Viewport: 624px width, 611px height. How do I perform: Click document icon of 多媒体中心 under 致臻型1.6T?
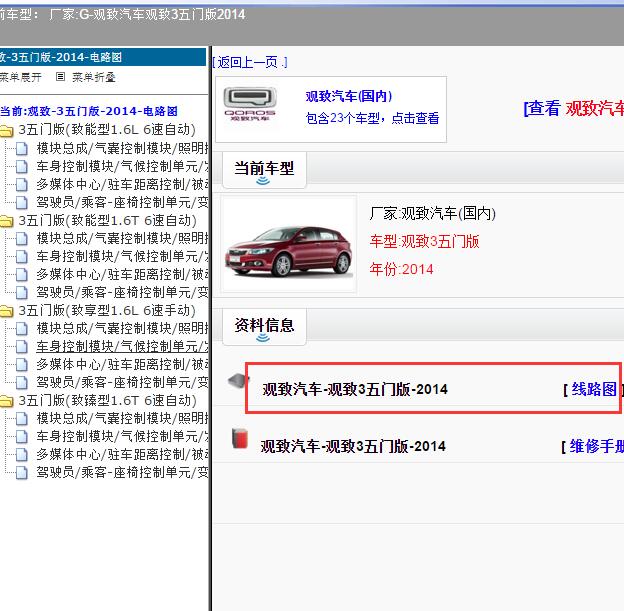(x=21, y=454)
